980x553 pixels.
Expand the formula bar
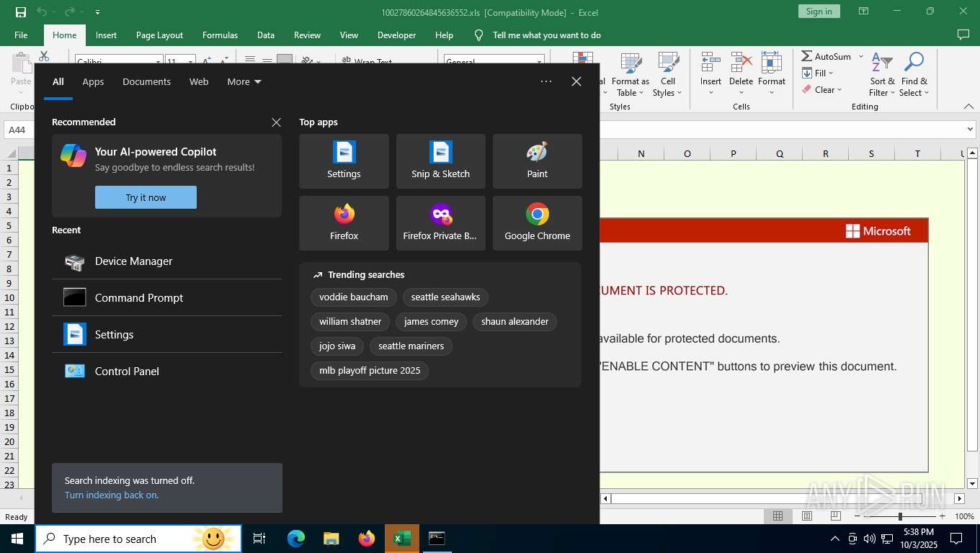[970, 130]
